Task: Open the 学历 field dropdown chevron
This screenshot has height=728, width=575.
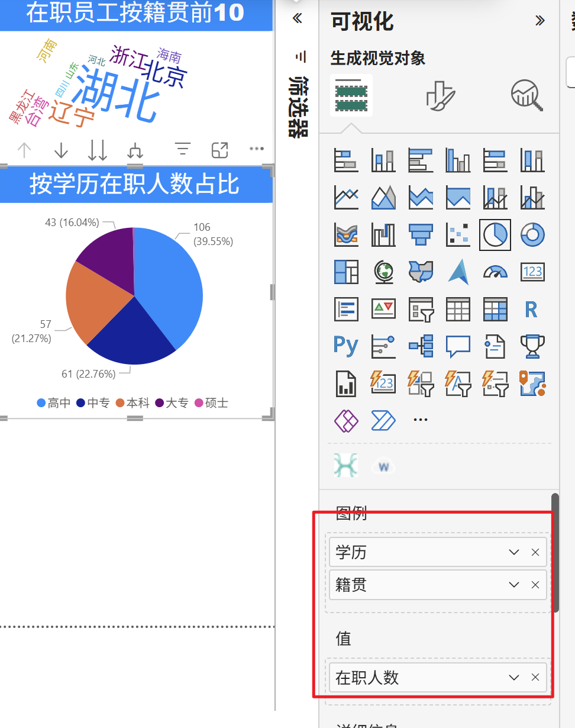Action: (x=513, y=552)
